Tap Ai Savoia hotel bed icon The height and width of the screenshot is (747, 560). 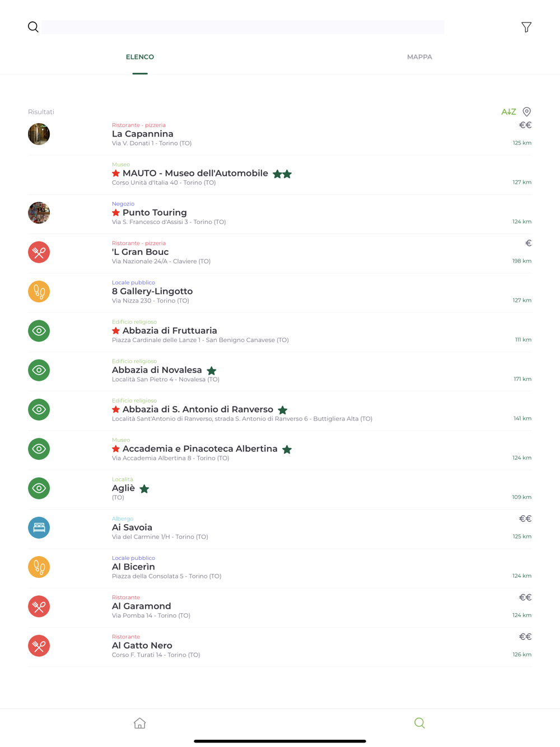coord(39,527)
